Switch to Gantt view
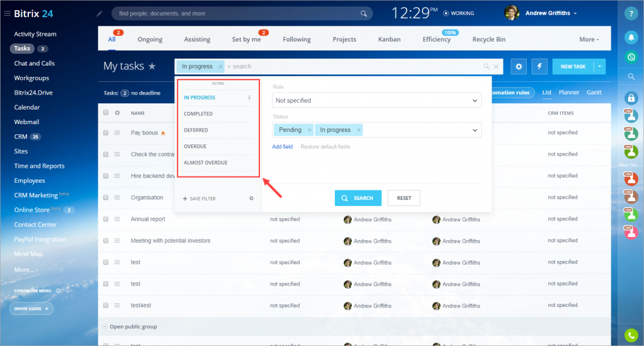The height and width of the screenshot is (346, 644). click(594, 93)
